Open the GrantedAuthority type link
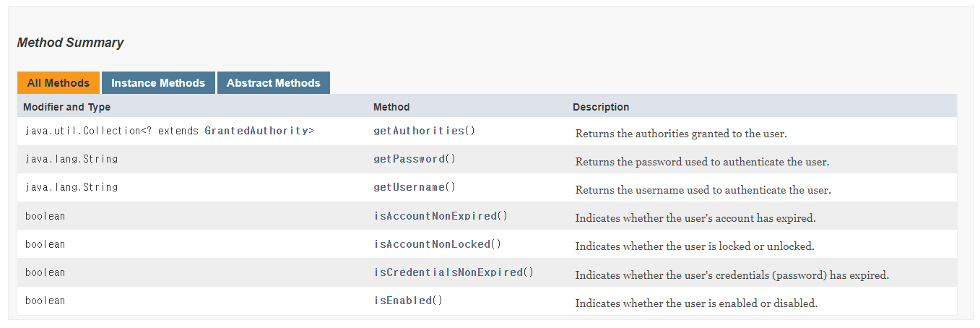This screenshot has height=328, width=980. pyautogui.click(x=256, y=131)
